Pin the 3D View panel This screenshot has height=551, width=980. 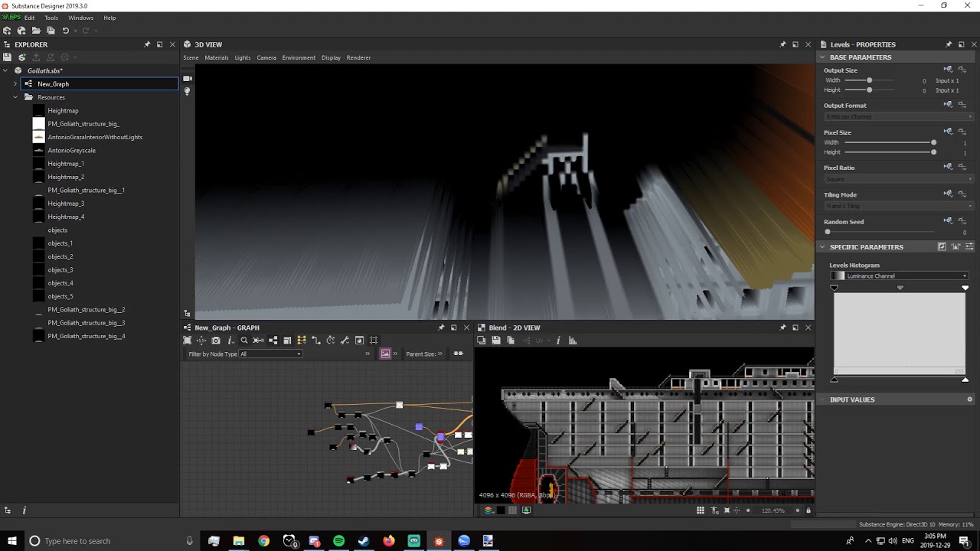click(x=782, y=44)
